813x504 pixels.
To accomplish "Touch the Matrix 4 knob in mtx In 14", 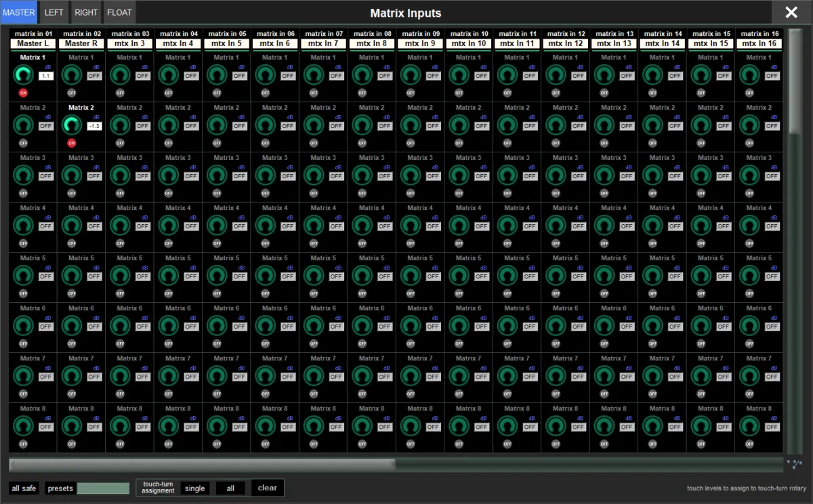I will click(x=654, y=225).
